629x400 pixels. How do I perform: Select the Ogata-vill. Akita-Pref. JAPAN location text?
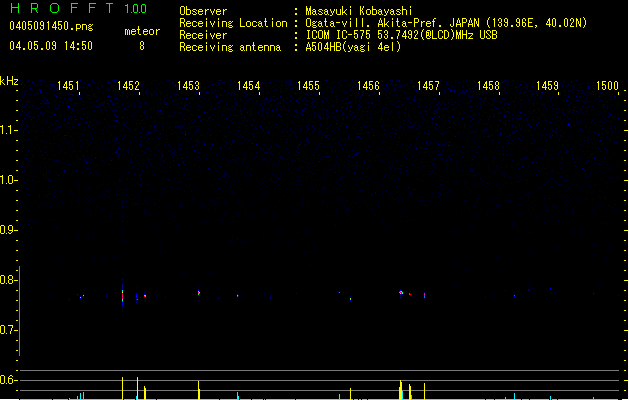coord(446,23)
